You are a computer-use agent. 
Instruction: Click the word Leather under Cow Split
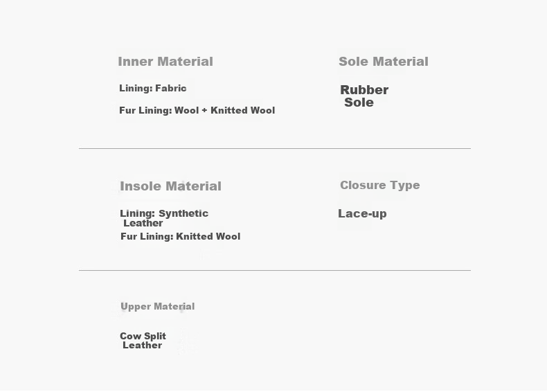(143, 345)
